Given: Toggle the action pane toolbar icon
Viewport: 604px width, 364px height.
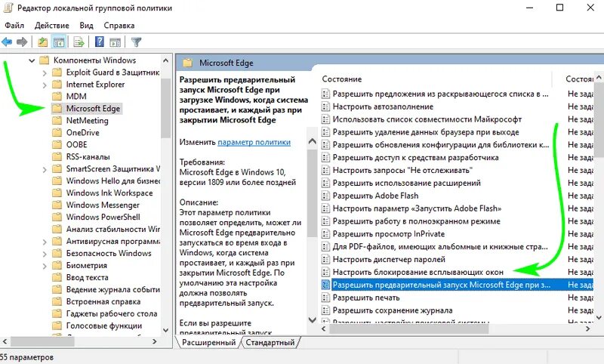Looking at the screenshot, I should [116, 42].
